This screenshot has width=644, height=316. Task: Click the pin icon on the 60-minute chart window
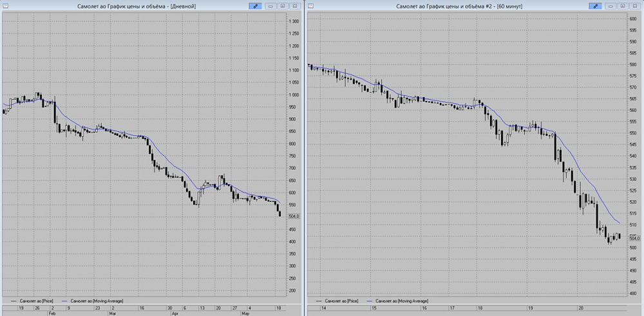(595, 6)
